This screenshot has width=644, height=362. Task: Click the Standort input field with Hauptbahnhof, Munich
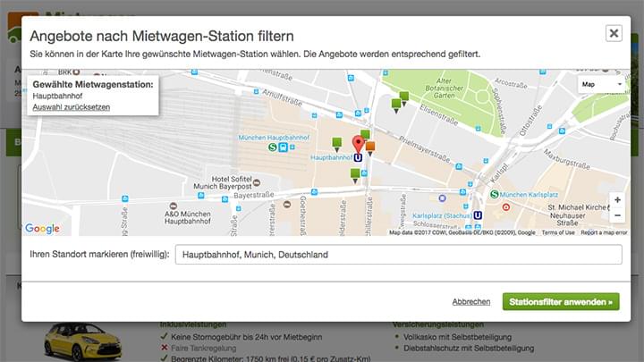pos(398,255)
